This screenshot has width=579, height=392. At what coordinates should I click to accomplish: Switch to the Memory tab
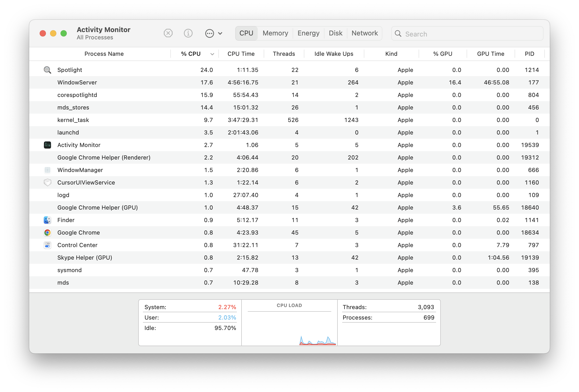[275, 33]
